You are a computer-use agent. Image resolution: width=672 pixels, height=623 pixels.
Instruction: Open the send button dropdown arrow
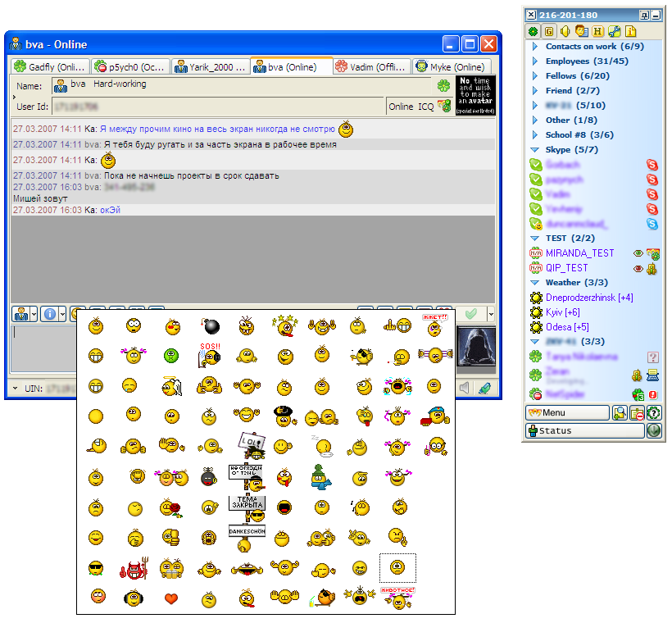(490, 314)
